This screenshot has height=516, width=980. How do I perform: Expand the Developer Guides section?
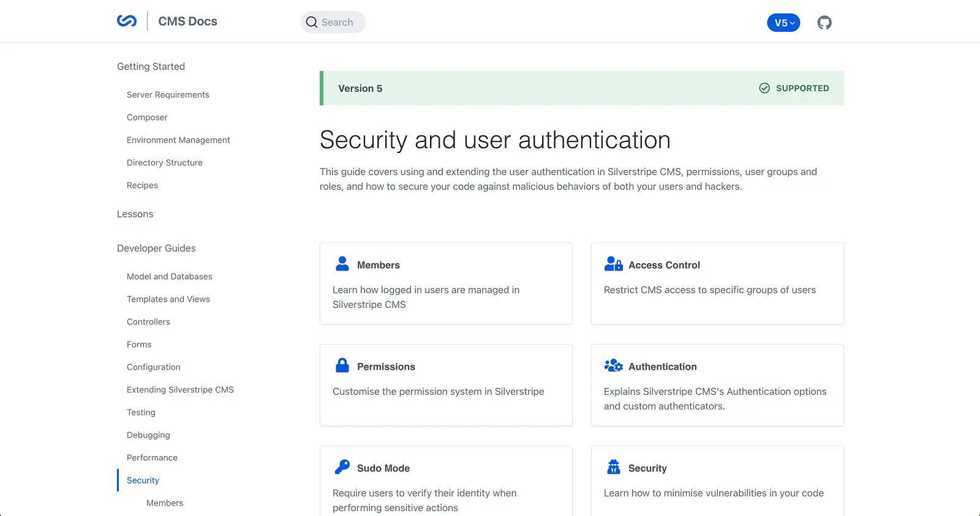(x=156, y=248)
